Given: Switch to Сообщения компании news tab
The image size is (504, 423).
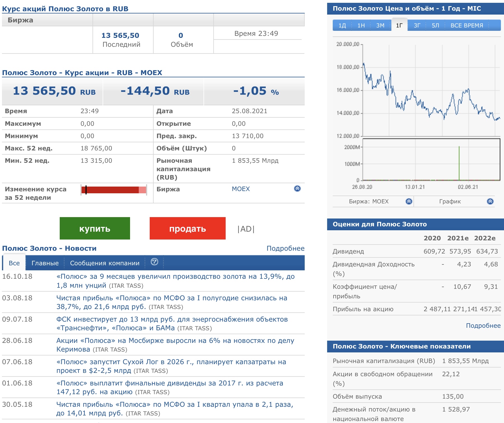Looking at the screenshot, I should tap(105, 263).
